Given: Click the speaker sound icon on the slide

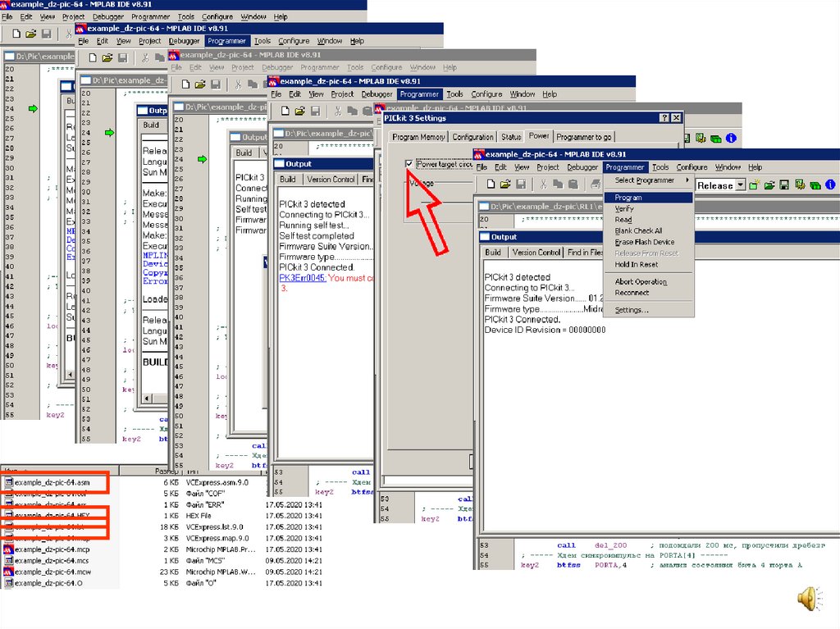Looking at the screenshot, I should coord(810,599).
